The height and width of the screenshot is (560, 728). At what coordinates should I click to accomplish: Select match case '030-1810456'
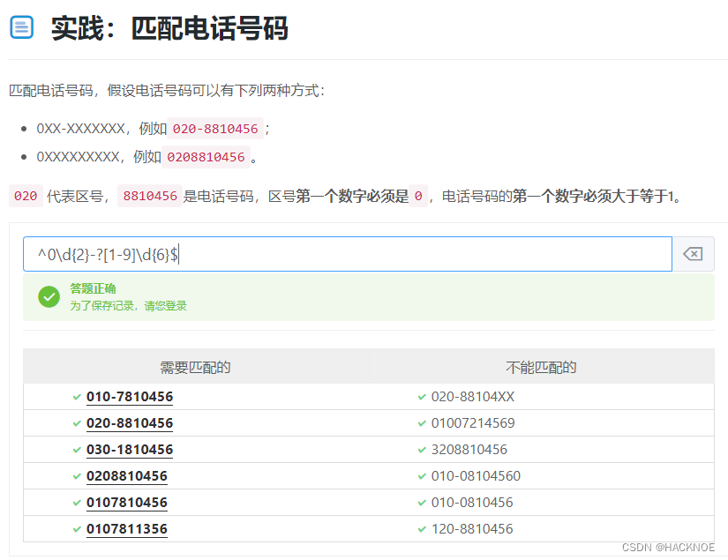pyautogui.click(x=130, y=450)
